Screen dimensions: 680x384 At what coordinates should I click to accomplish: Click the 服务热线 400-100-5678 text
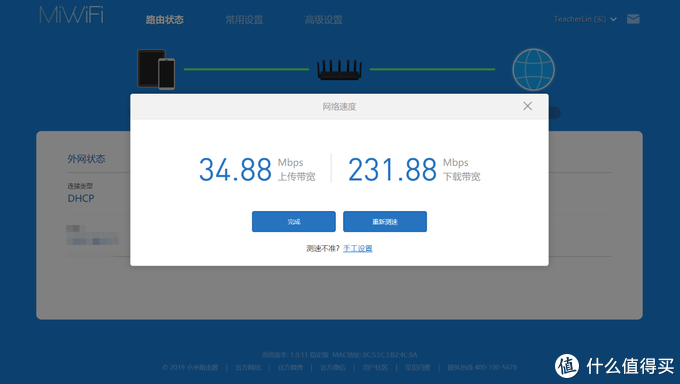click(x=482, y=368)
